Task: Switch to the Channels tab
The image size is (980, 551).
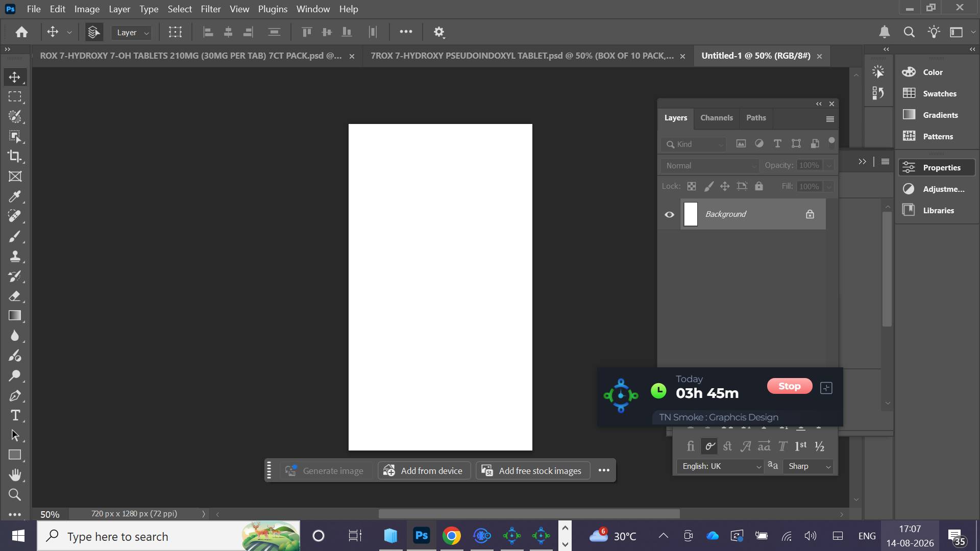Action: [716, 118]
